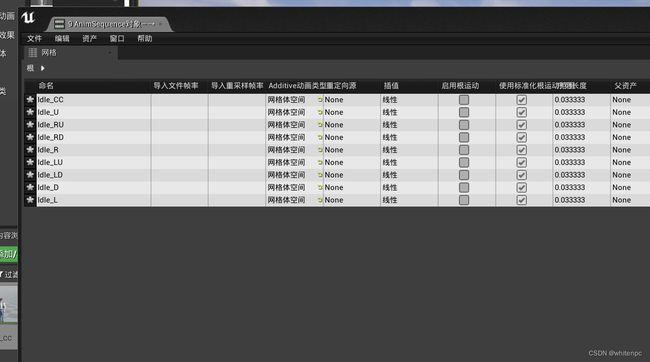Reset Additive type with yellow arrow for Idle_CC

point(320,100)
